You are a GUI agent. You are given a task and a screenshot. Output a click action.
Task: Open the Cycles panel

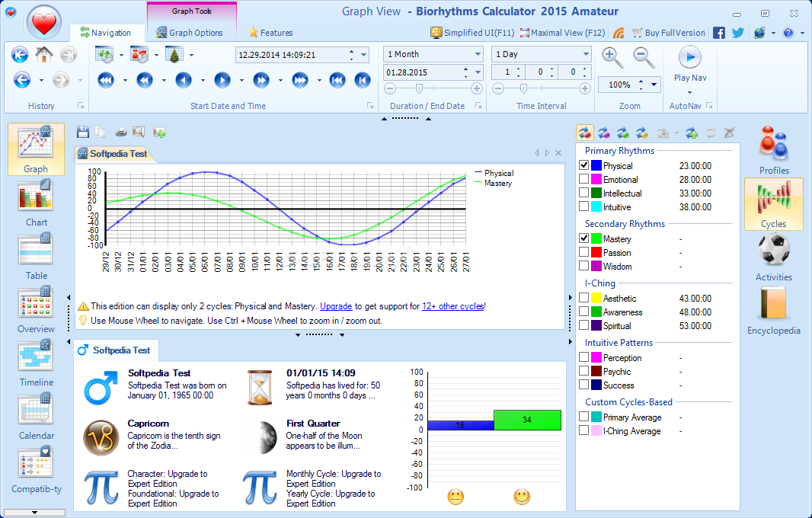point(774,204)
